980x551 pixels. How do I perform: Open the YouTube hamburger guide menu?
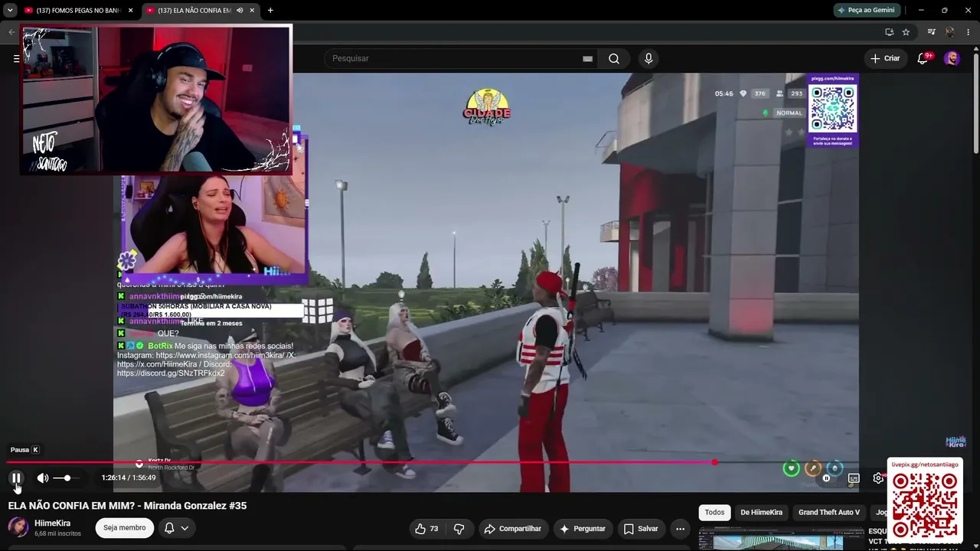click(16, 59)
